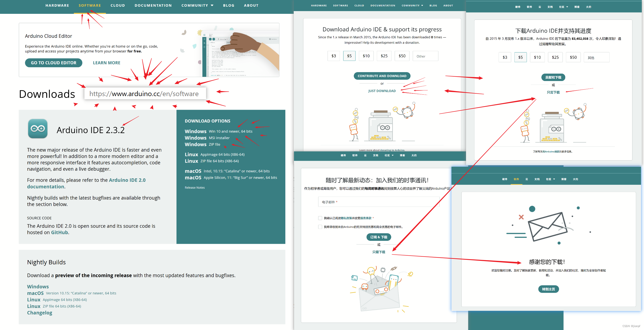The image size is (644, 330).
Task: Select $25 donation on the English donation page
Action: point(384,56)
